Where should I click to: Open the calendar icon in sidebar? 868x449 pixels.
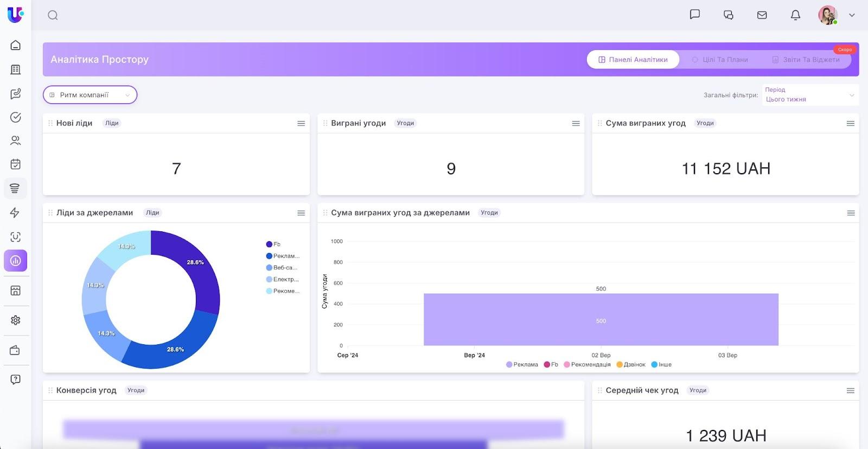pyautogui.click(x=16, y=164)
